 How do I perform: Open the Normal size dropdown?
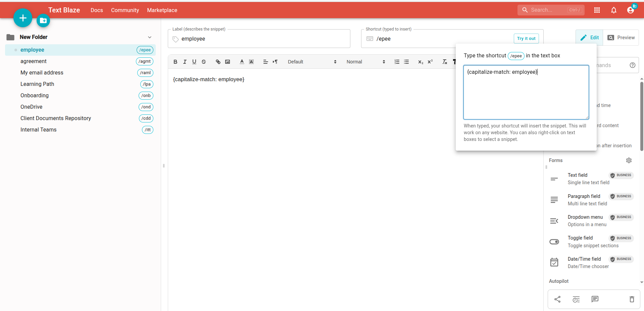(x=365, y=62)
